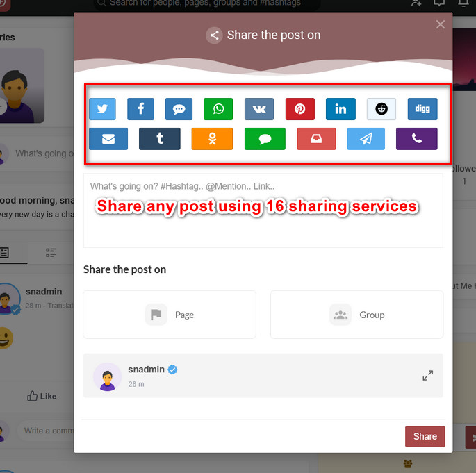This screenshot has height=473, width=476.
Task: Choose to share on a Group
Action: tap(356, 315)
